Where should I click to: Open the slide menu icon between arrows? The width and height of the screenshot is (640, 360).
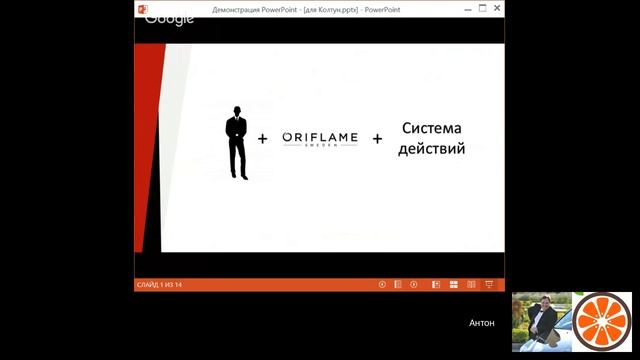398,284
